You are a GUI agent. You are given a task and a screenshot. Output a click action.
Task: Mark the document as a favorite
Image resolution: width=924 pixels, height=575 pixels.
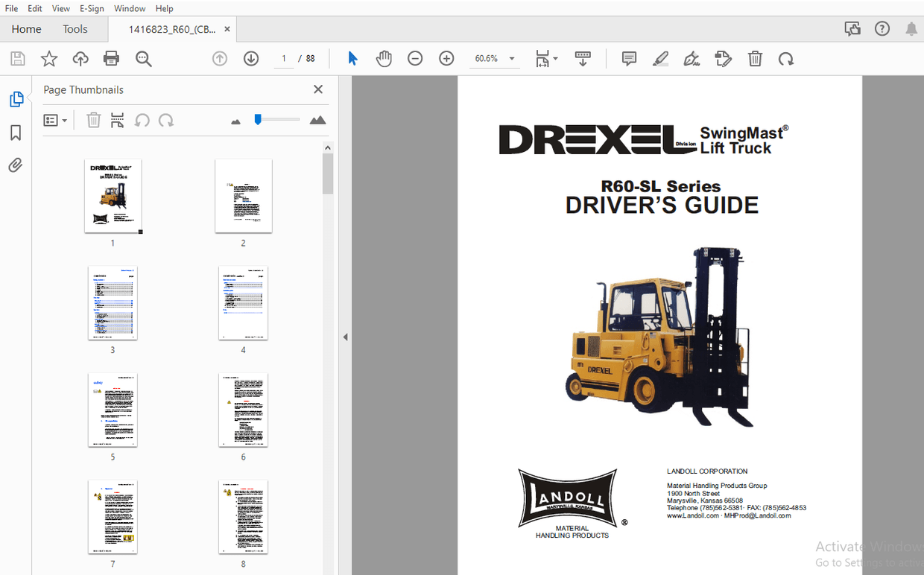click(48, 58)
